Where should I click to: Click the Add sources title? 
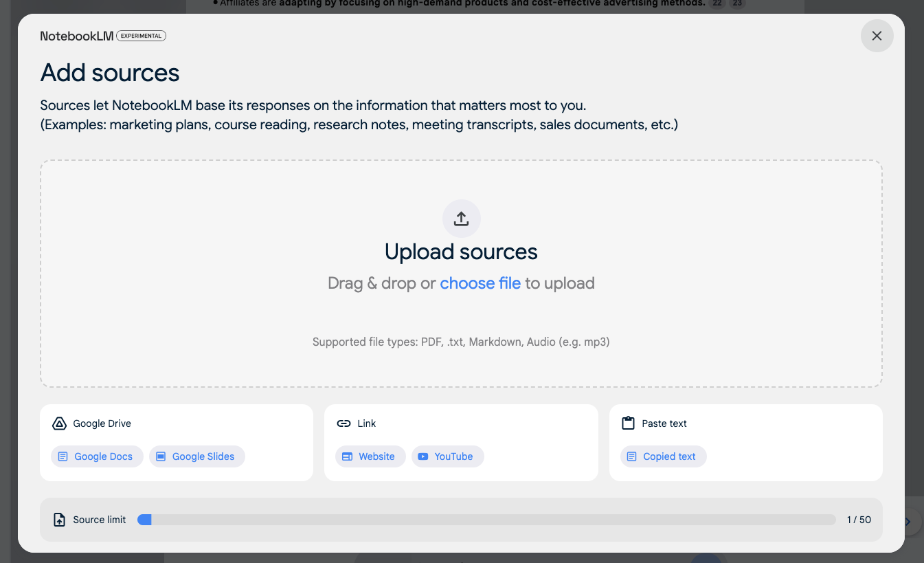110,73
